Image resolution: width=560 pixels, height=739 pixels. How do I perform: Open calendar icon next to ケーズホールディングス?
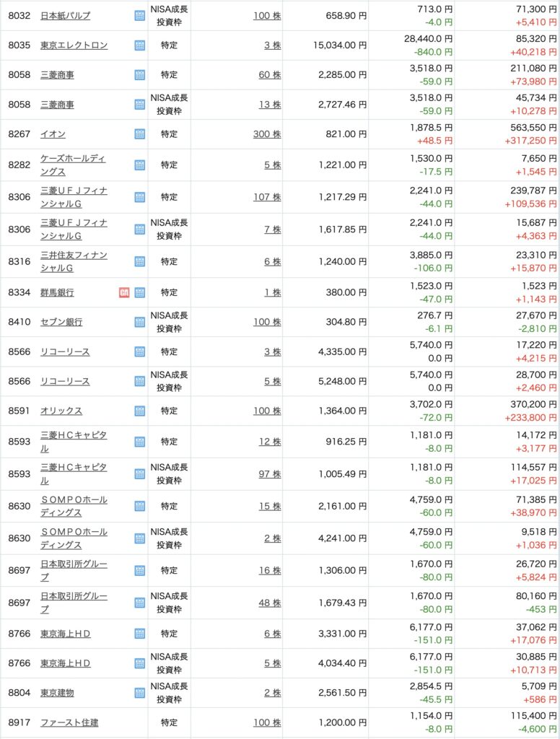(x=139, y=165)
